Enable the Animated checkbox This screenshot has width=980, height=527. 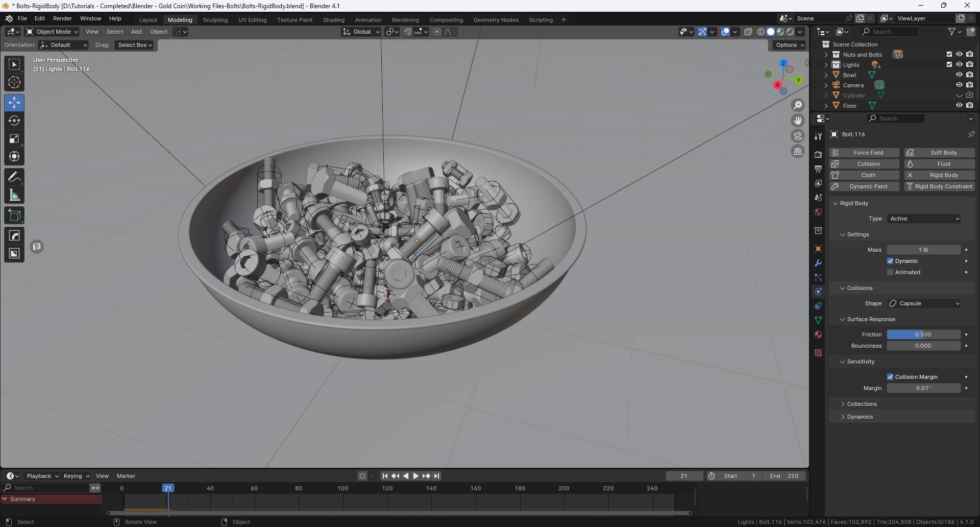890,272
